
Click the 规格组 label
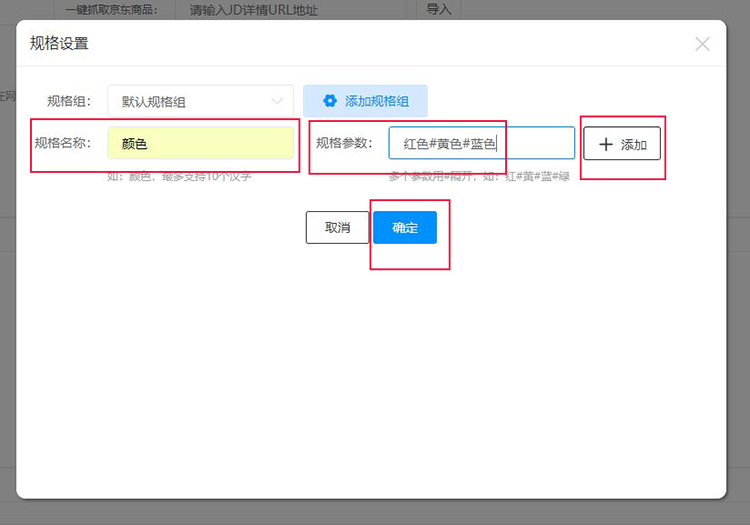(69, 101)
